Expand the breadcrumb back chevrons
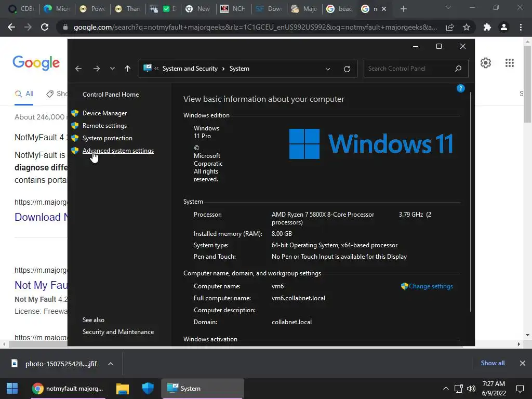532x399 pixels. click(x=156, y=69)
